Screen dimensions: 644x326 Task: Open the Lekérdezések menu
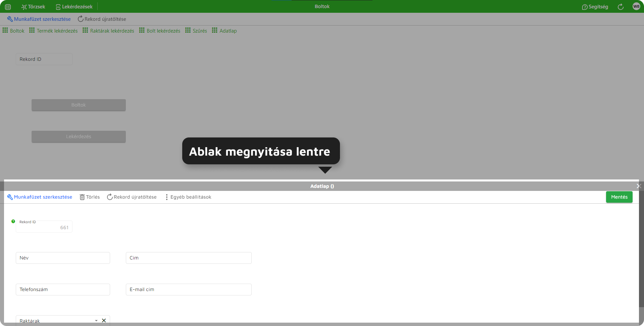tap(74, 7)
